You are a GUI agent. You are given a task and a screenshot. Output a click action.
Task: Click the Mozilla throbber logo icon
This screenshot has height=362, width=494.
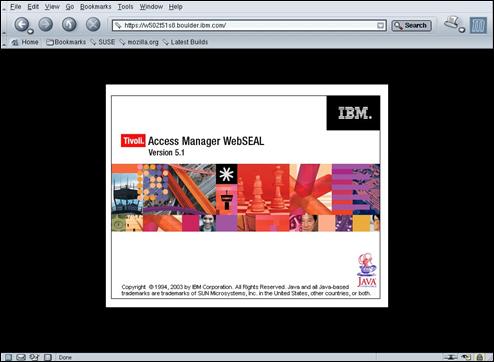click(478, 25)
